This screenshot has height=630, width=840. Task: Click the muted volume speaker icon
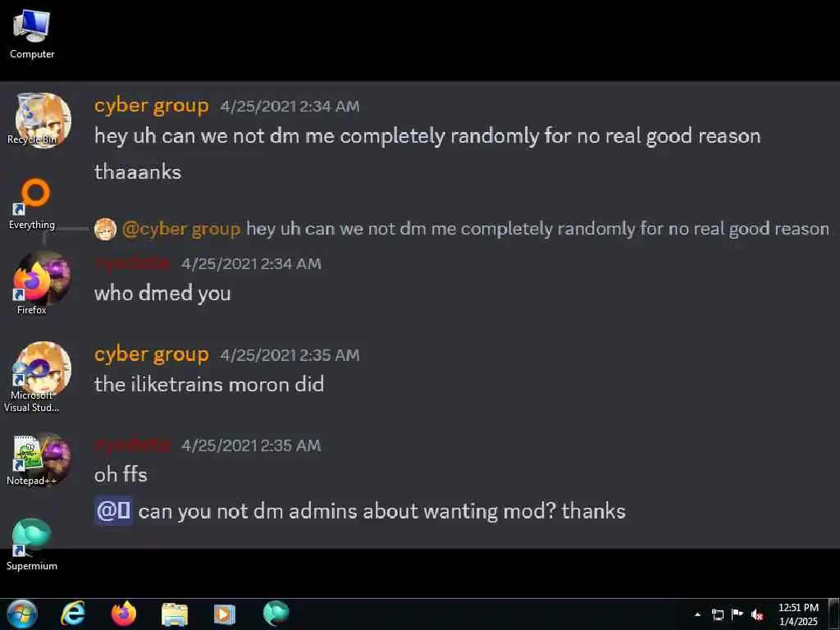coord(757,614)
